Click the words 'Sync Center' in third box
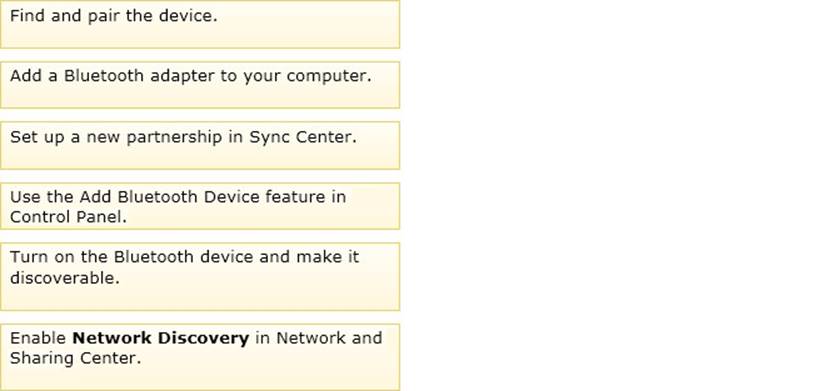 [303, 137]
